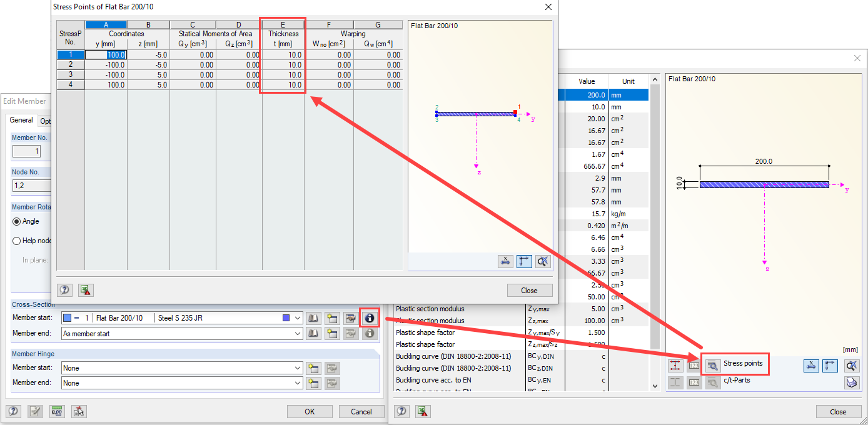Export cross-section info table to Excel
Screen dimensions: 868x425
coord(423,411)
